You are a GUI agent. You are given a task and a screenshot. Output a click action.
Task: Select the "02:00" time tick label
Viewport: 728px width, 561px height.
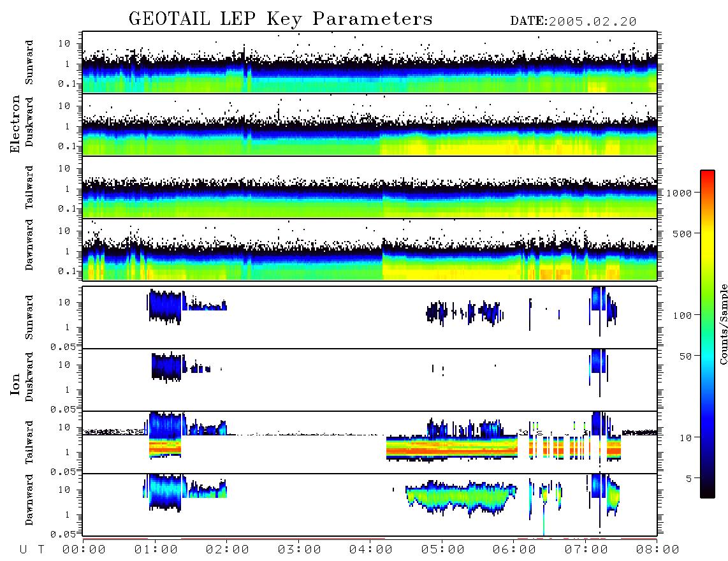click(228, 550)
